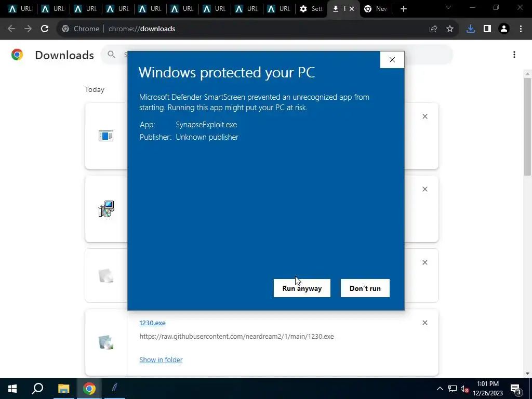532x399 pixels.
Task: Switch to the New Tab tab
Action: (376, 9)
